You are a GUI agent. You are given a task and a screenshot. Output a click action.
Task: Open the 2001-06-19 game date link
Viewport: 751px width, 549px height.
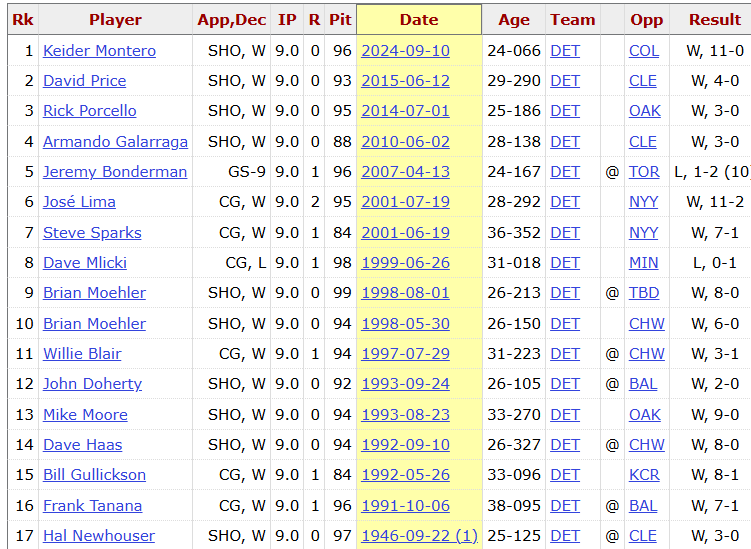(405, 233)
